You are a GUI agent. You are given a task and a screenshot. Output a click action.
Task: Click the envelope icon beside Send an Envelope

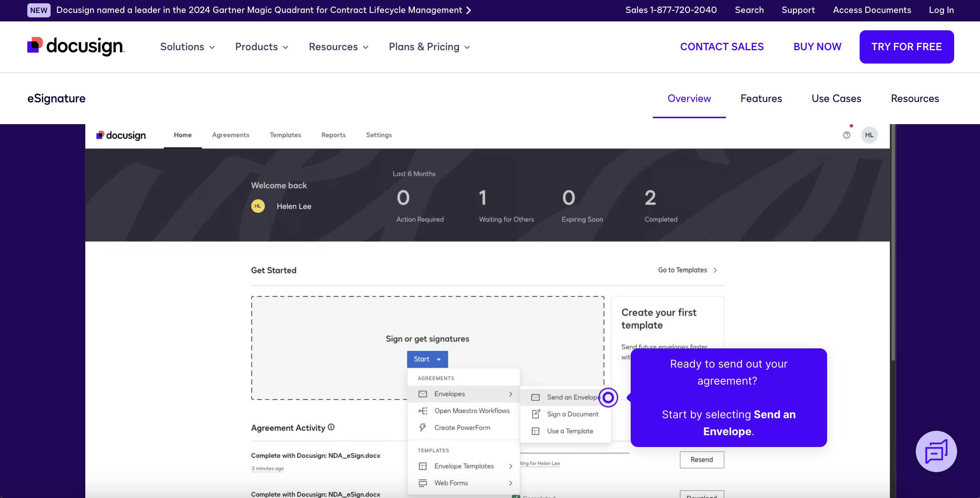click(535, 397)
